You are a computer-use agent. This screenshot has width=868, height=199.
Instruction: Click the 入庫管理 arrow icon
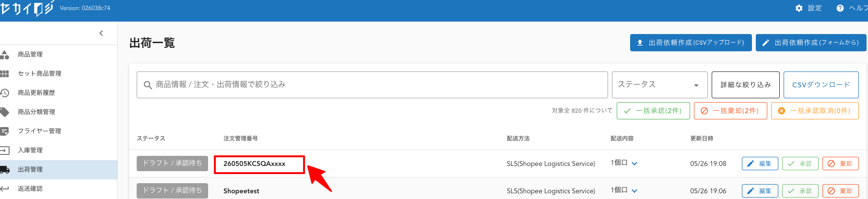point(5,151)
